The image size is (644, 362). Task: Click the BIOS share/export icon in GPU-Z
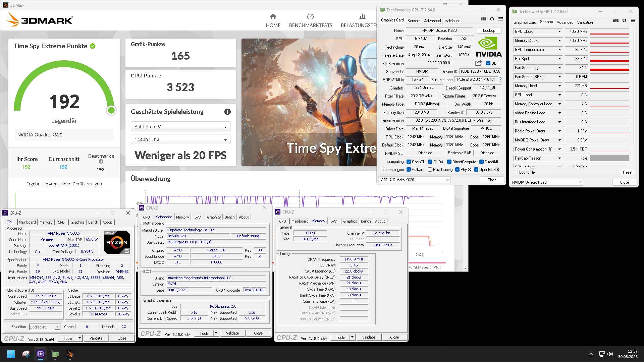pos(478,63)
